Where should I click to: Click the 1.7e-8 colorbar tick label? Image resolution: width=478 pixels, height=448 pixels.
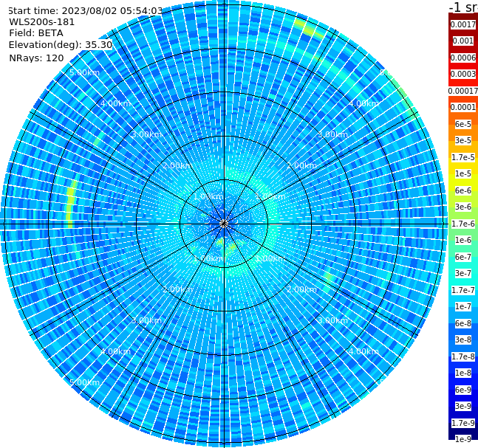pos(463,356)
